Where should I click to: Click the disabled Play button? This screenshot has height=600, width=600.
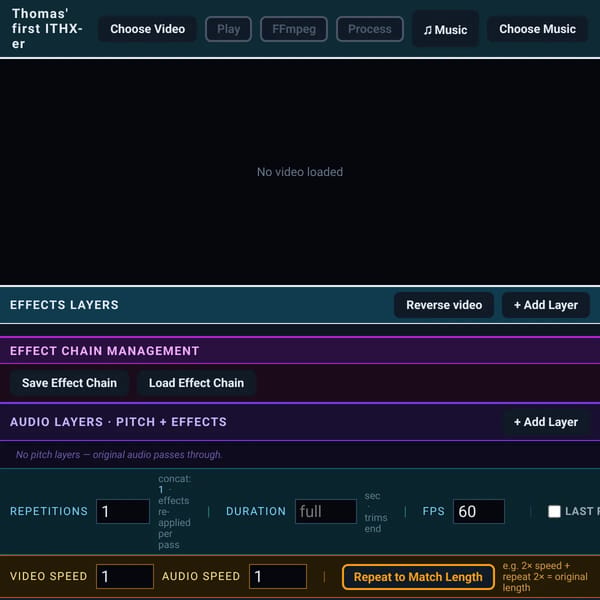pos(228,29)
